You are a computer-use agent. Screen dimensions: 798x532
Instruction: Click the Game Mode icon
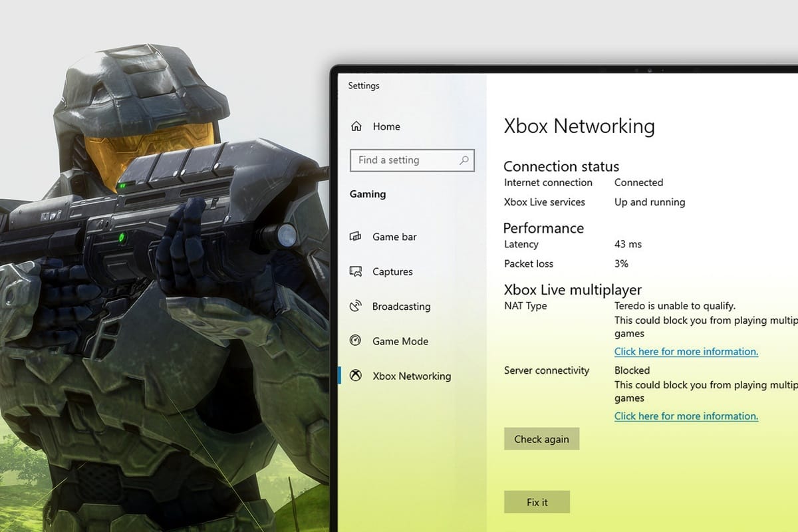[x=358, y=341]
